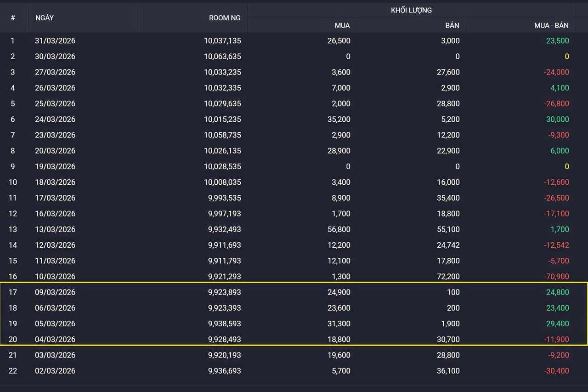The height and width of the screenshot is (392, 588).
Task: Select the date 30/03/2026
Action: (55, 57)
